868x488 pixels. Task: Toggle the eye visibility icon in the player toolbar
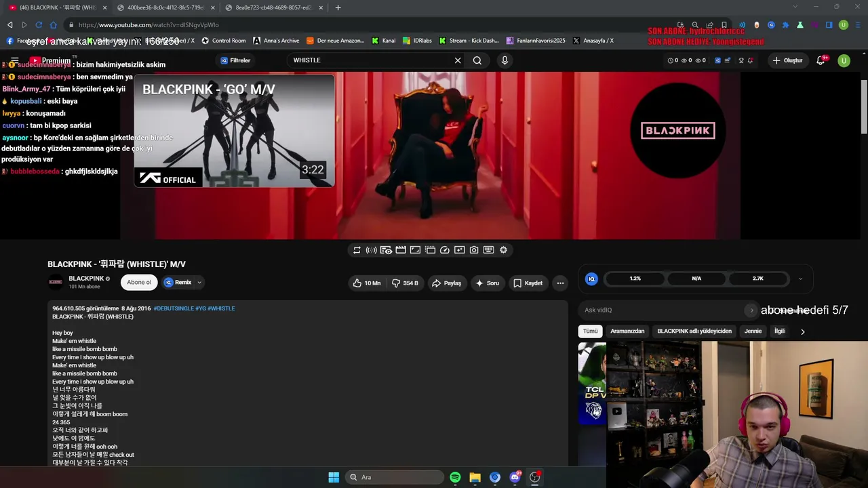tap(386, 250)
